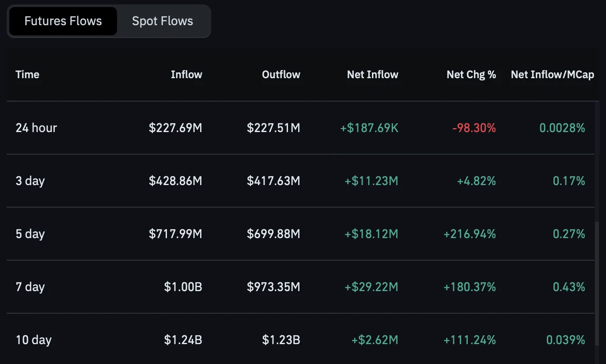Click the $1.00B inflow value
This screenshot has width=606, height=364.
pyautogui.click(x=183, y=287)
